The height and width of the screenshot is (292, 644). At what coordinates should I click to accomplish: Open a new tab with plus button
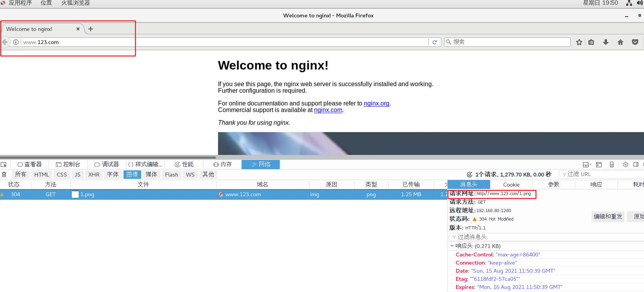[91, 29]
